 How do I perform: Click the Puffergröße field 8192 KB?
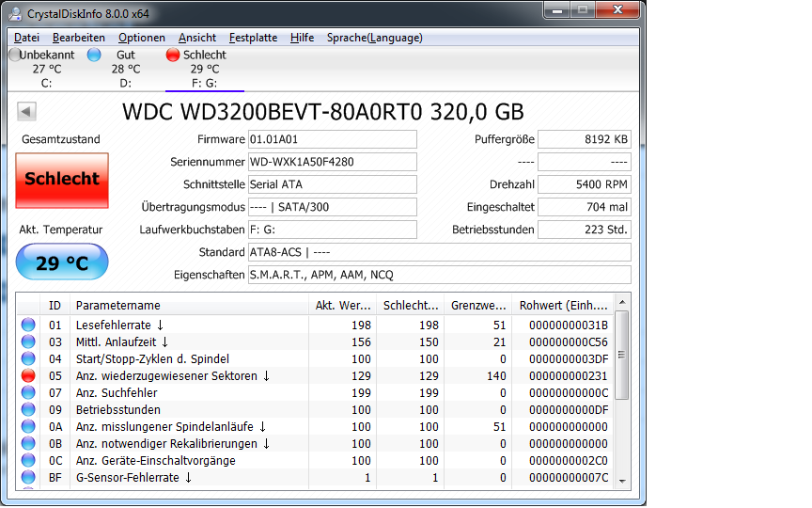click(585, 139)
